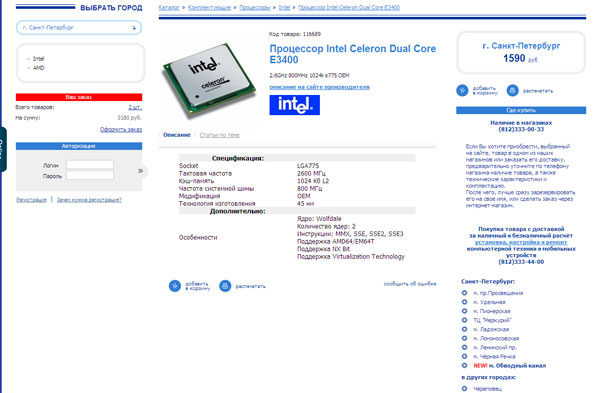Switch to the Описание tab

click(176, 135)
